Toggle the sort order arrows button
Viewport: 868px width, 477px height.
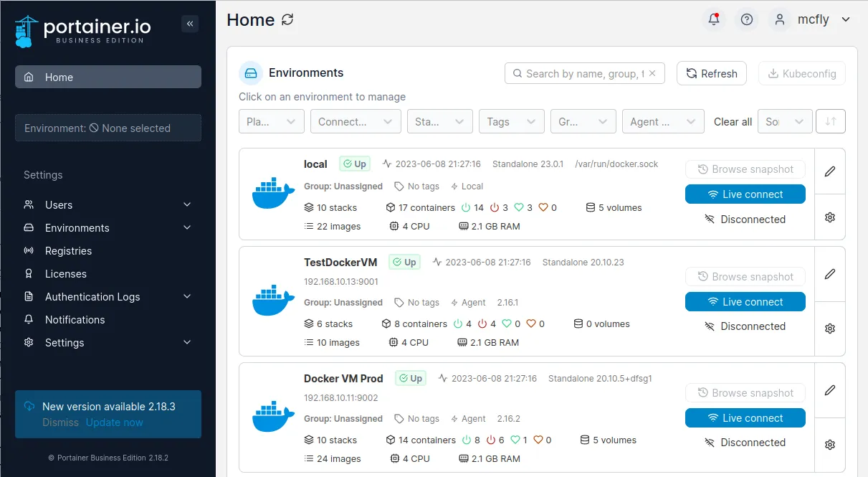coord(831,121)
